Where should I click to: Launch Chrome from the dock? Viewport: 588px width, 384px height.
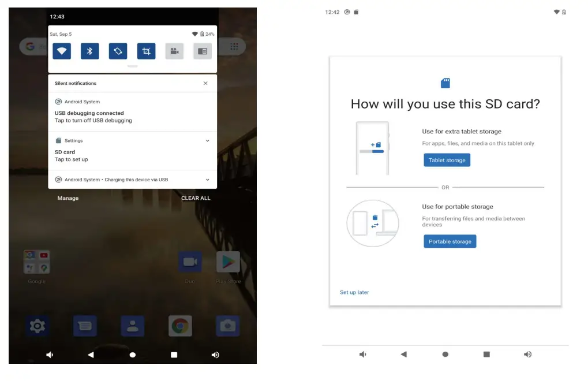pos(180,326)
